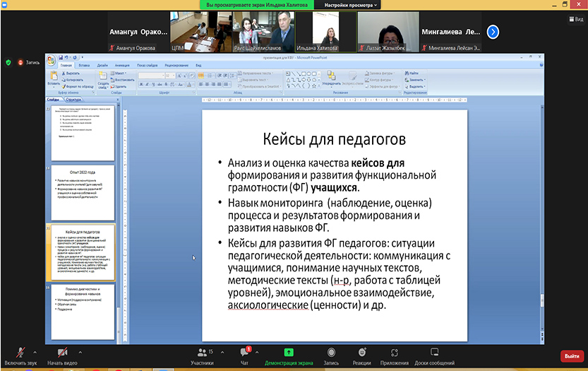Image resolution: width=588 pixels, height=371 pixels.
Task: Expand video options arrow beside Начать видео
Action: click(x=80, y=351)
